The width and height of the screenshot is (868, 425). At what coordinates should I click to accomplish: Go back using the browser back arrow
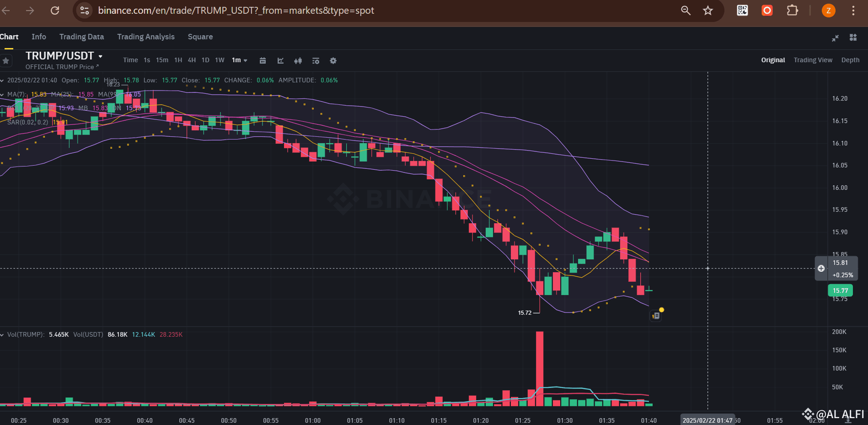[x=5, y=11]
